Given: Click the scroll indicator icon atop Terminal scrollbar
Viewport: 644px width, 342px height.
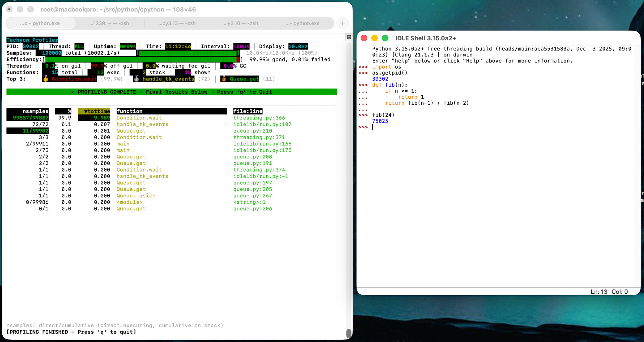Looking at the screenshot, I should pyautogui.click(x=349, y=37).
